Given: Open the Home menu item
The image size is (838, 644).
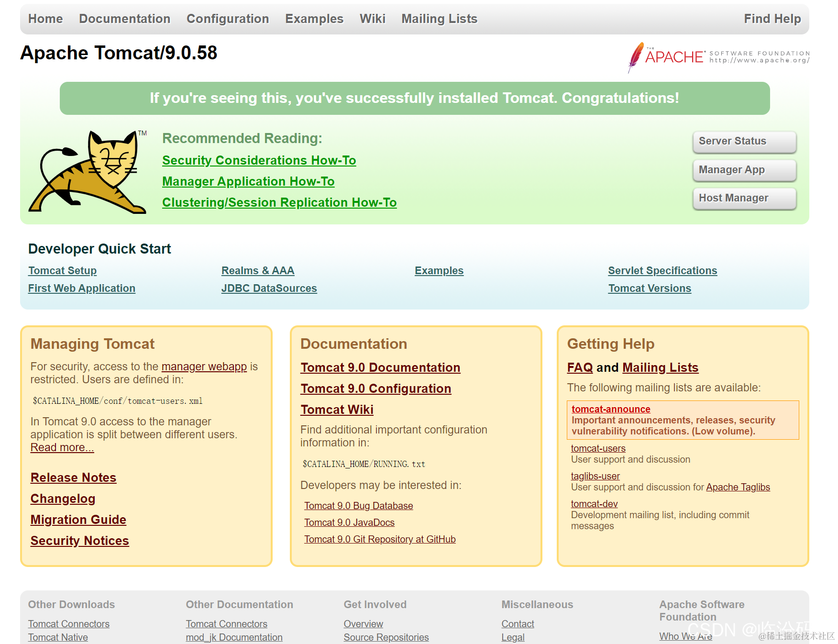Looking at the screenshot, I should pyautogui.click(x=45, y=19).
